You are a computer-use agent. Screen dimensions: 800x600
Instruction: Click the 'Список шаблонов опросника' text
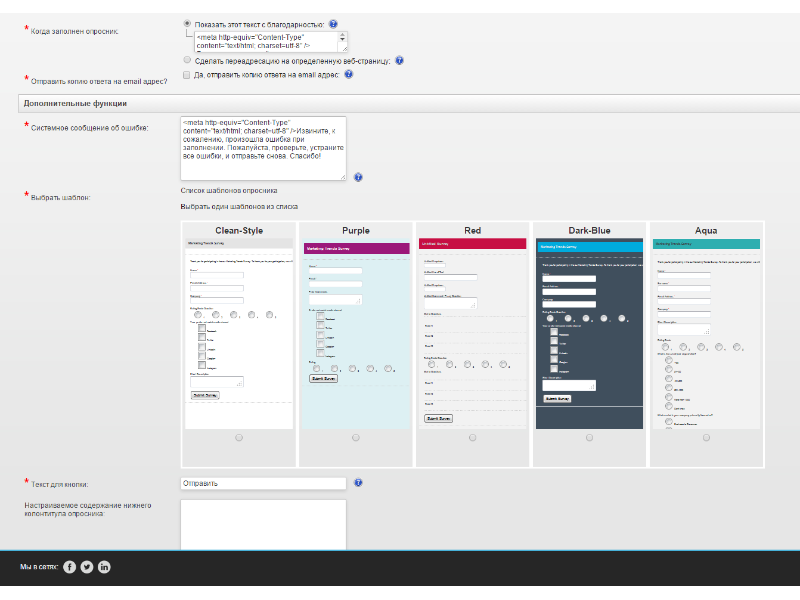click(229, 190)
